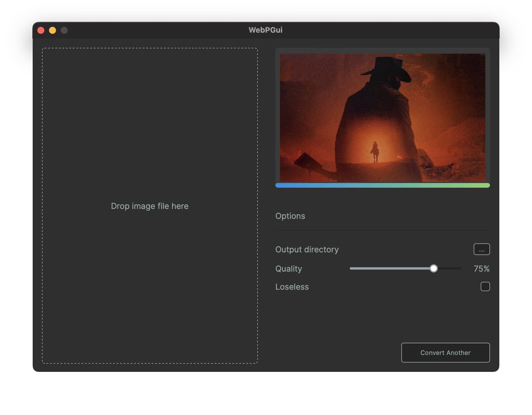Viewport: 532px width, 415px height.
Task: Click the Quality label
Action: tap(288, 269)
